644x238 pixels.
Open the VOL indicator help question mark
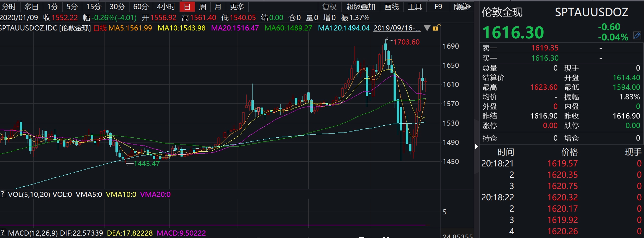point(3,194)
